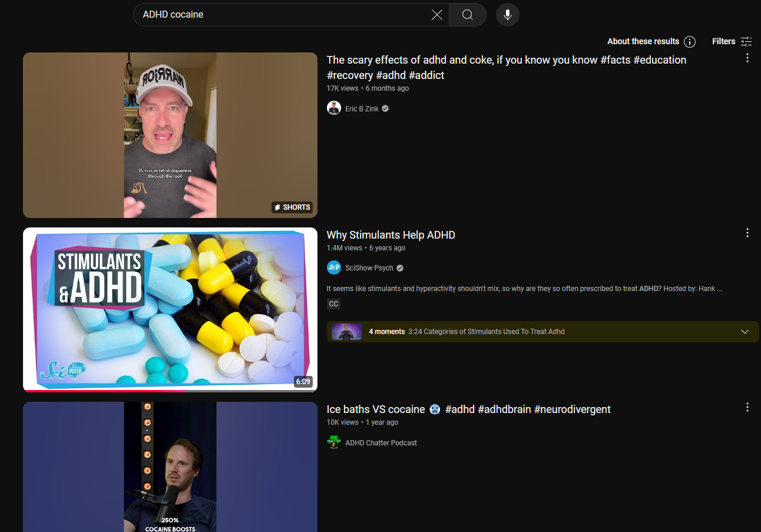Screen dimensions: 761x532
Task: Go to SciShow Psych channel name
Action: tap(369, 268)
